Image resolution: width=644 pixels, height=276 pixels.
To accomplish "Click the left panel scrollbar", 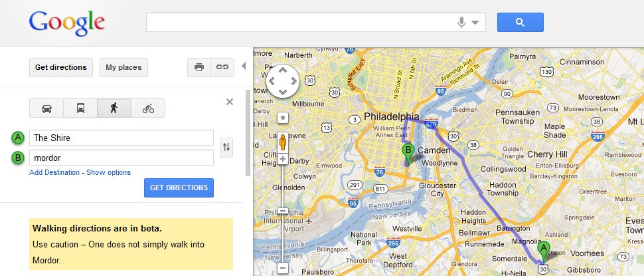I will pos(248,132).
